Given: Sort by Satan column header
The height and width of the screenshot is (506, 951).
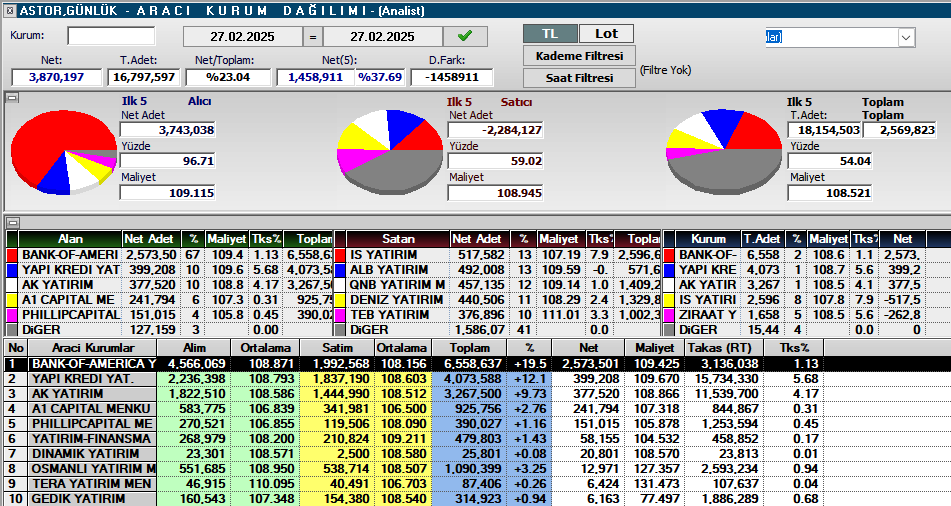Looking at the screenshot, I should coord(398,239).
